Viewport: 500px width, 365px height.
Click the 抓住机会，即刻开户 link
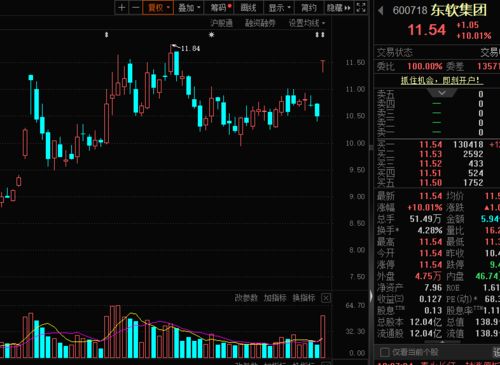(x=442, y=80)
